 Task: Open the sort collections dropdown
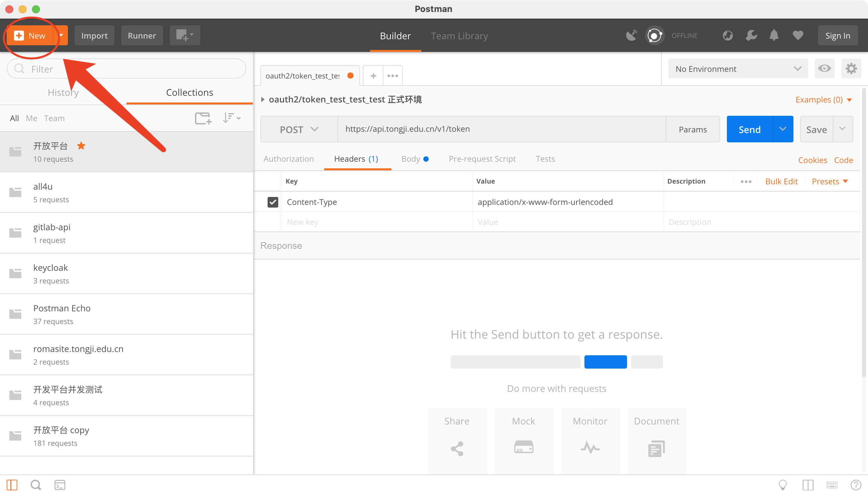tap(232, 118)
